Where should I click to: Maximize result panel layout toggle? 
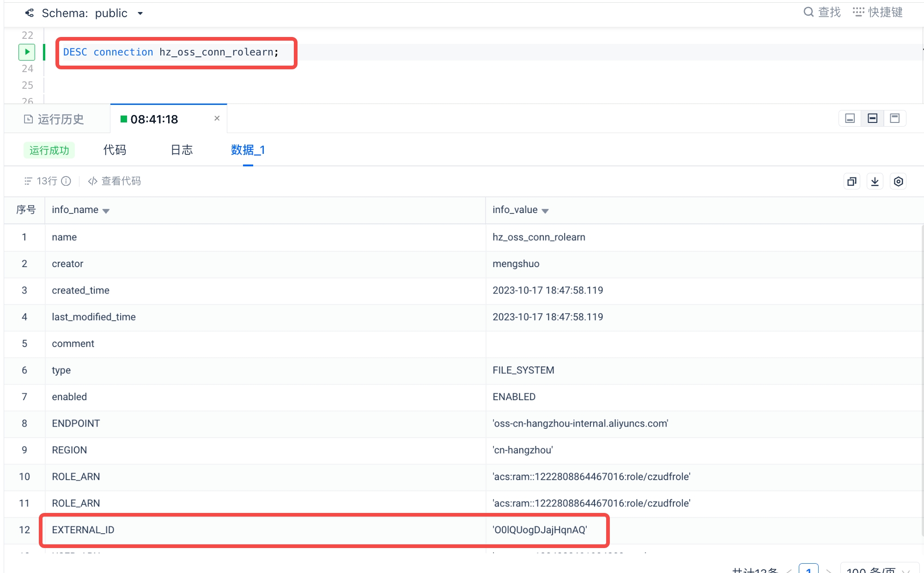click(x=895, y=118)
